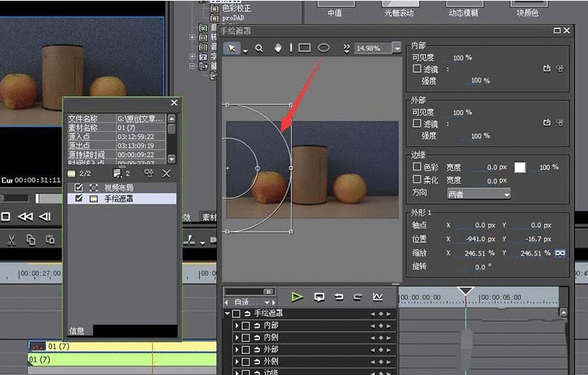Image resolution: width=588 pixels, height=375 pixels.
Task: Toggle the scale X/Y link icon
Action: pyautogui.click(x=559, y=253)
